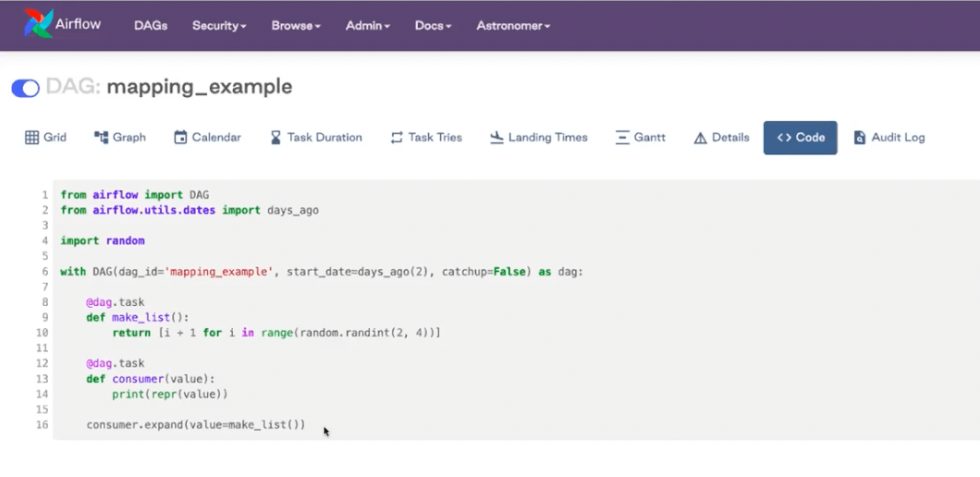Click the Graph view node icon
This screenshot has height=477, width=980.
click(102, 138)
